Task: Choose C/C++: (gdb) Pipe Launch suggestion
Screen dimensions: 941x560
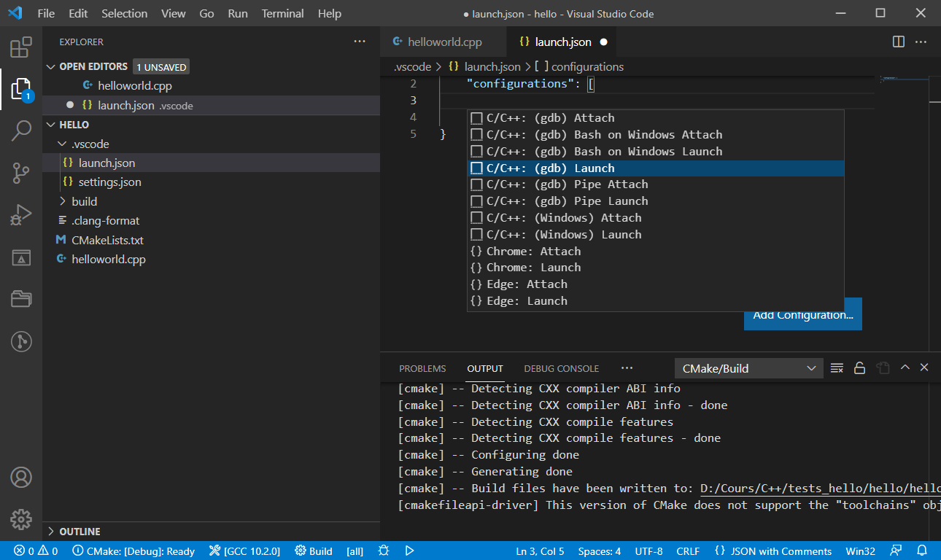Action: point(656,201)
